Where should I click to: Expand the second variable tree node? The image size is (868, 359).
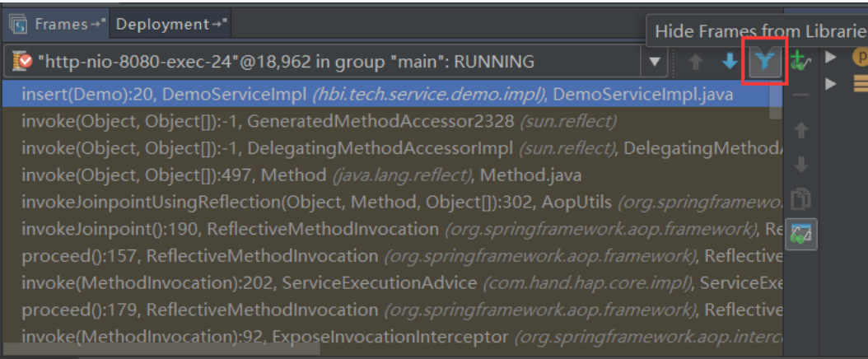830,83
